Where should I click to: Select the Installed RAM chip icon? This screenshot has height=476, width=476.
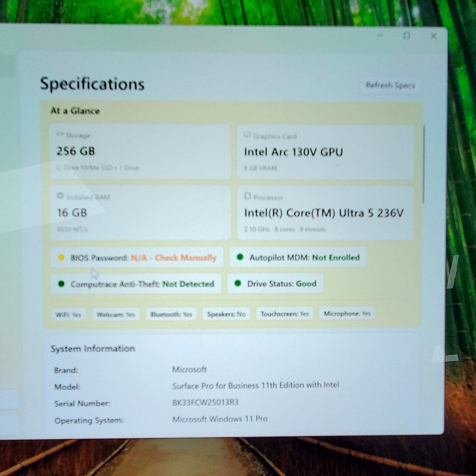(x=60, y=196)
